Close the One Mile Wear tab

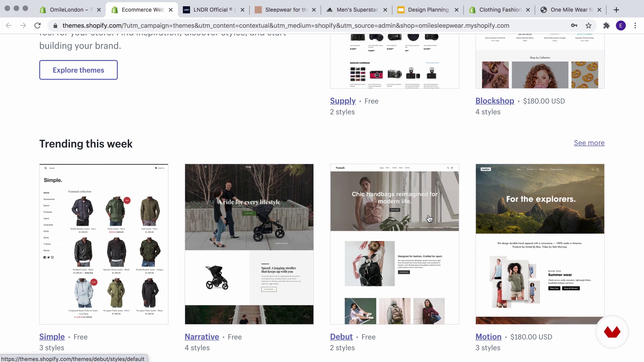599,10
